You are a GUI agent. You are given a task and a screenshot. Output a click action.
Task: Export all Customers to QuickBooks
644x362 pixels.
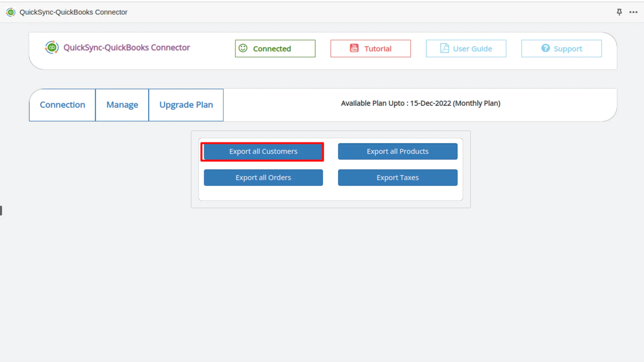[x=263, y=152]
